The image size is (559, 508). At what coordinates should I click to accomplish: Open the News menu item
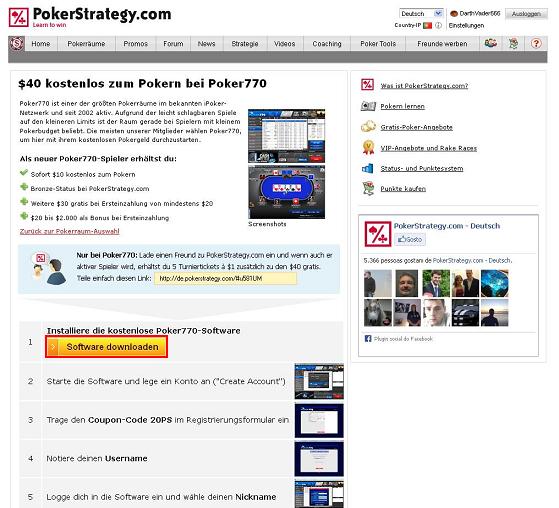206,43
